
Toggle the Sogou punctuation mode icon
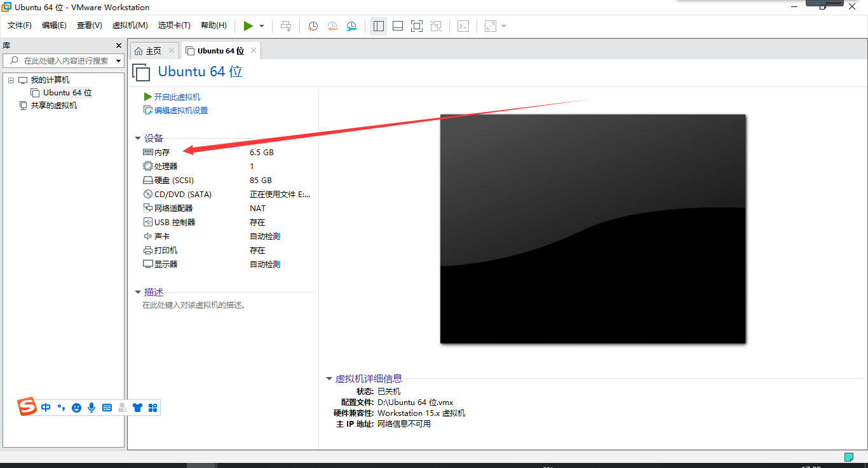[x=62, y=408]
